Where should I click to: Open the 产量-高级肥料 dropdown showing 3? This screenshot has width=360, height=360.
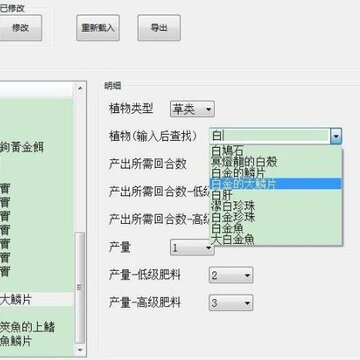(x=231, y=303)
